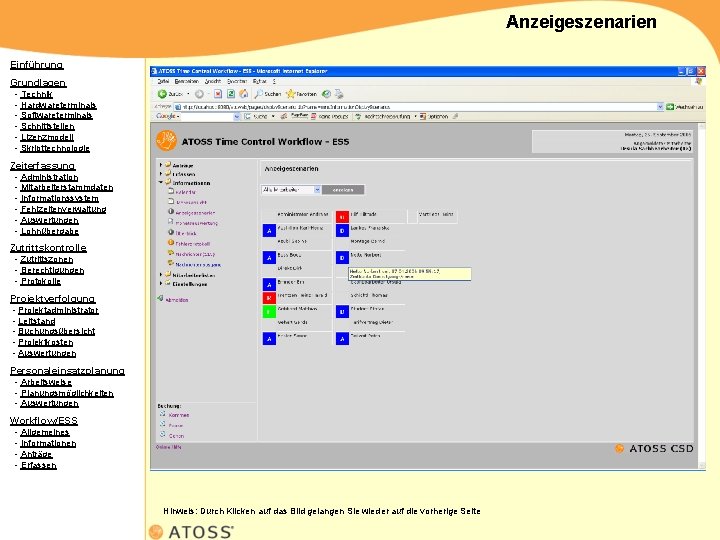Viewport: 720px width, 540px height.
Task: Click the Informationen folder icon in tree
Action: 168,182
